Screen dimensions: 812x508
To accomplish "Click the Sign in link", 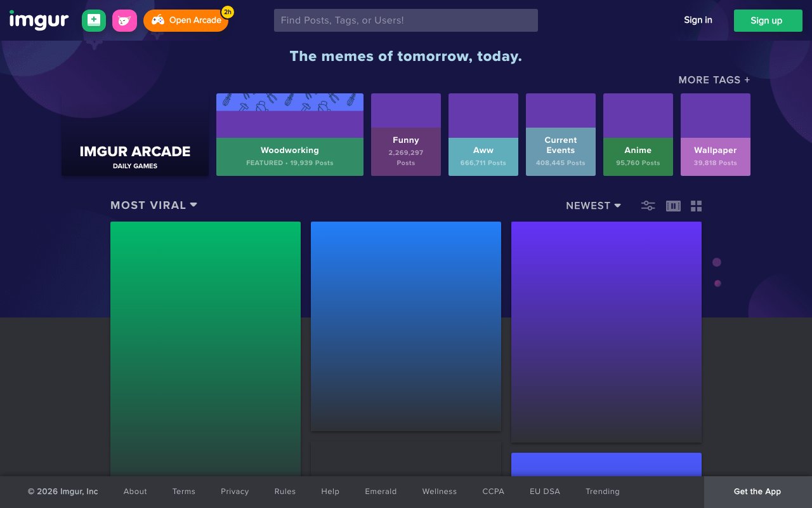I will [698, 20].
